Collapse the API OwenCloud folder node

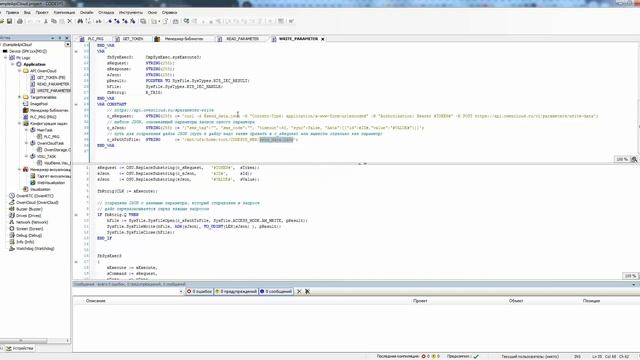coord(20,71)
